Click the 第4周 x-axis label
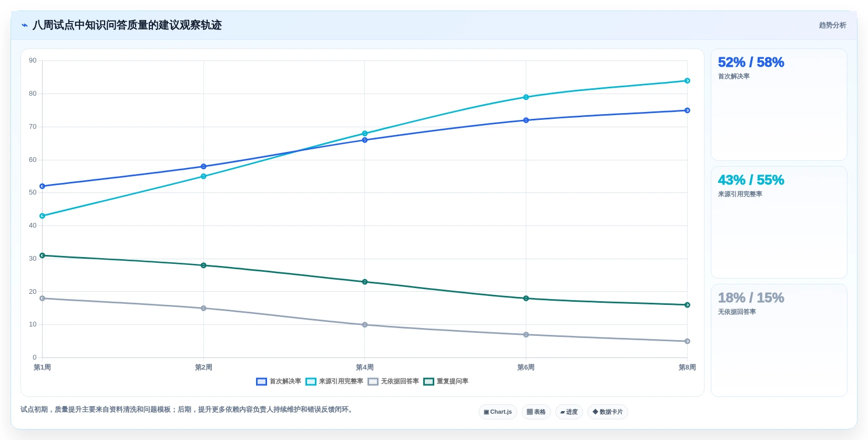868x440 pixels. pos(365,367)
